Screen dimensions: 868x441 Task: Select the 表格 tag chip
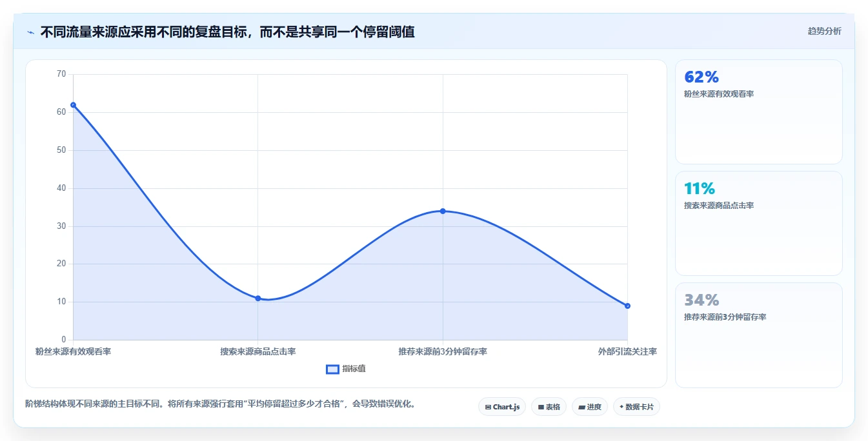[549, 407]
